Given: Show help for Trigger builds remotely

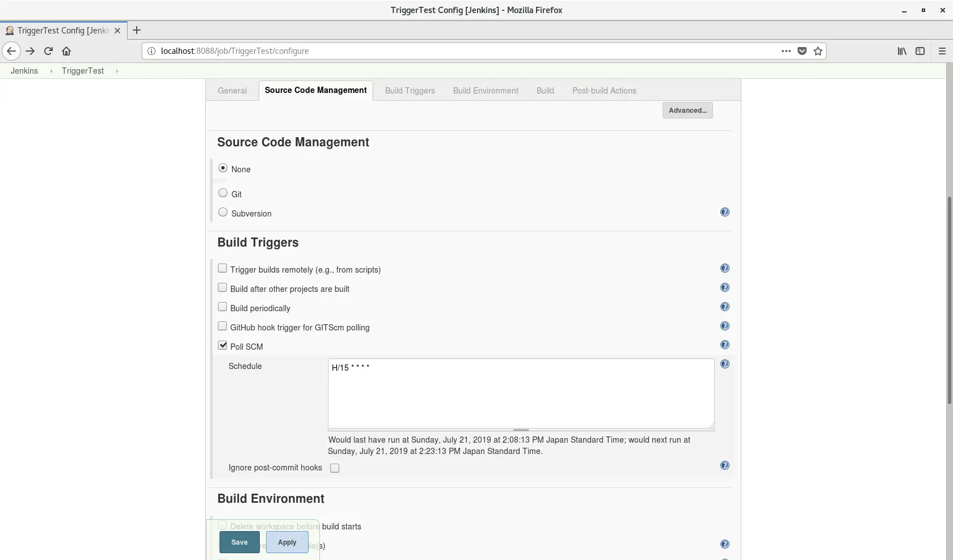Looking at the screenshot, I should point(724,268).
